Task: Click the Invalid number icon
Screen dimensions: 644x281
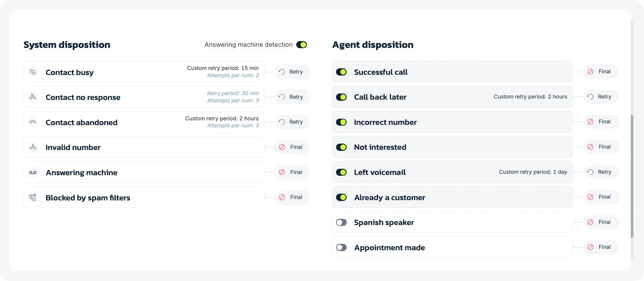Action: point(33,147)
